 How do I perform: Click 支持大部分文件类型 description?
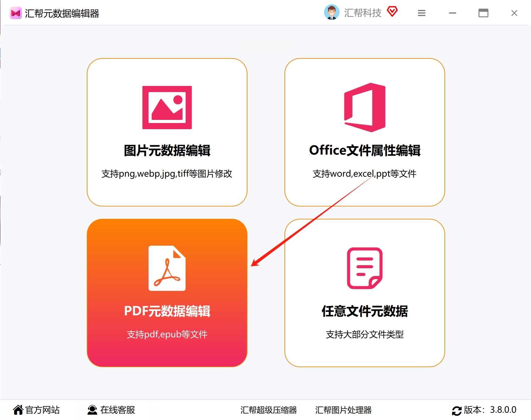coord(365,334)
